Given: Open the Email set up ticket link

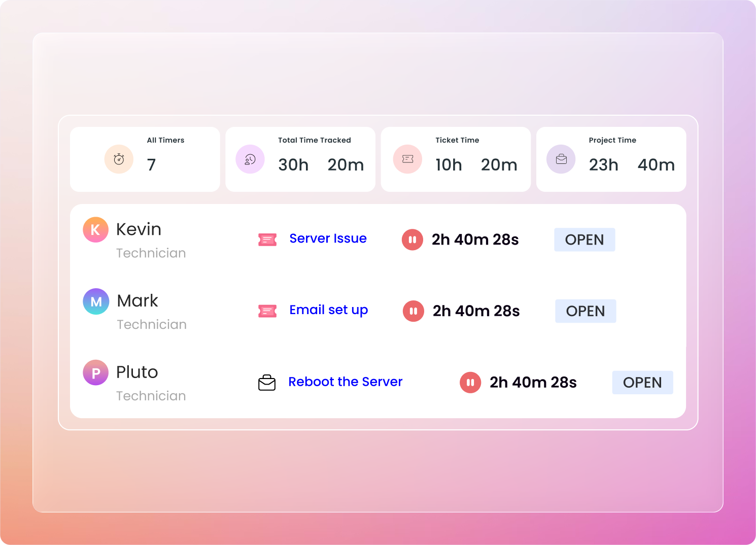Looking at the screenshot, I should (x=328, y=310).
